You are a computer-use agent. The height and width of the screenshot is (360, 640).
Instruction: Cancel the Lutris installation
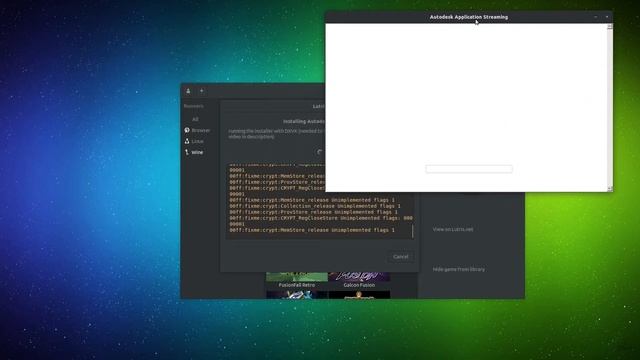click(x=400, y=257)
